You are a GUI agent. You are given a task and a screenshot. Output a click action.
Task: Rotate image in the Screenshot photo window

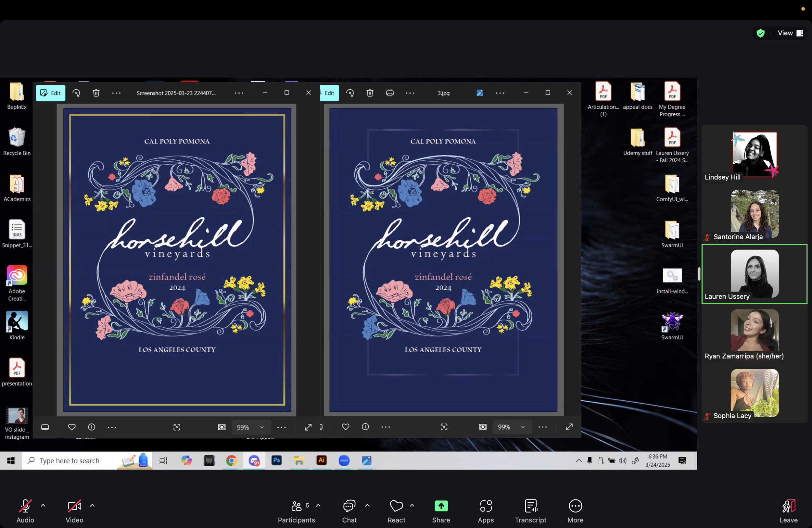(x=76, y=93)
